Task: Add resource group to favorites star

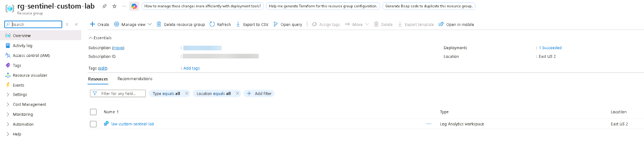Action: click(x=114, y=6)
